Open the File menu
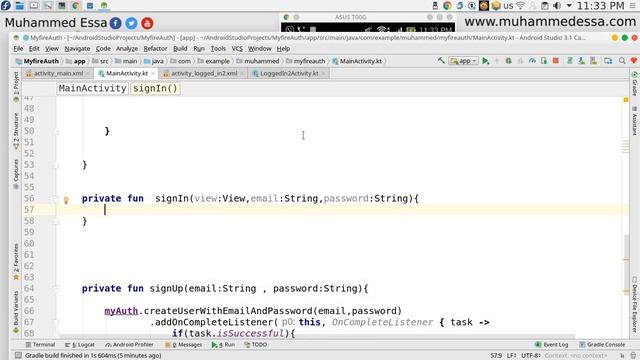The width and height of the screenshot is (640, 360). (18, 49)
